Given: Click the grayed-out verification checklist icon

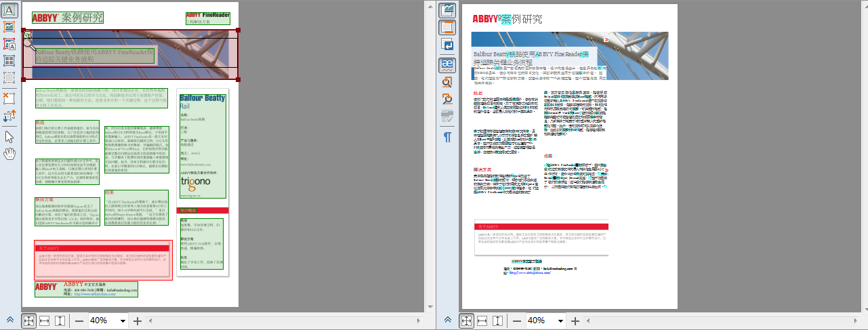Looking at the screenshot, I should point(448,117).
